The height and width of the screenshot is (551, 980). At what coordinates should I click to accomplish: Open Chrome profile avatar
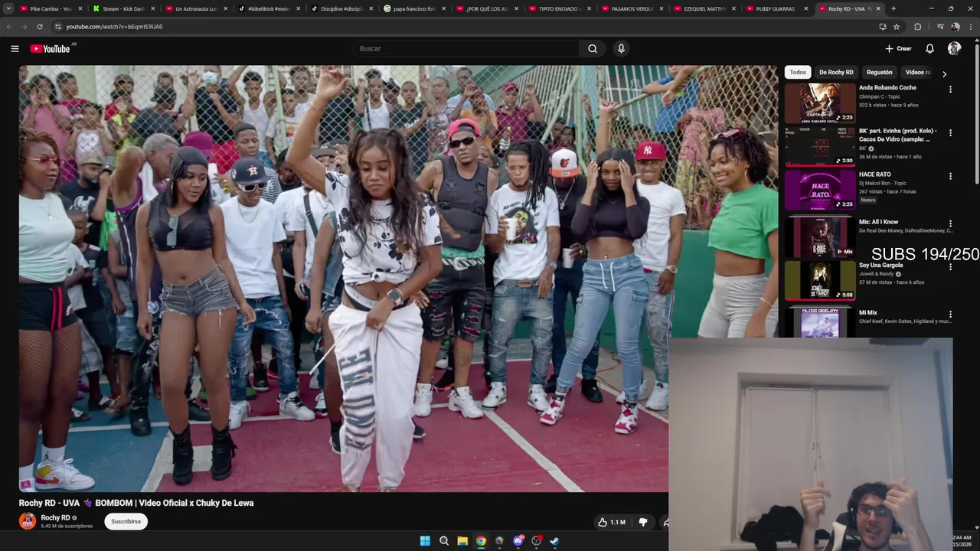pyautogui.click(x=955, y=26)
